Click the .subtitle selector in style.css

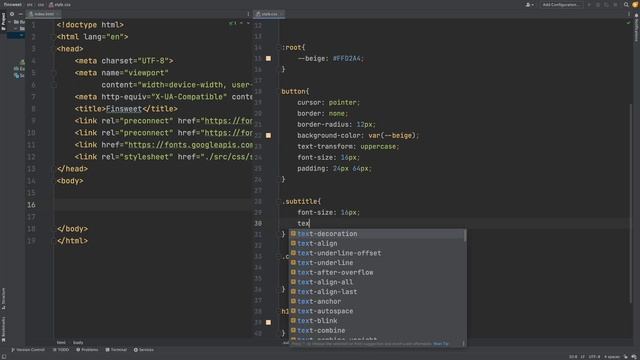[301, 202]
